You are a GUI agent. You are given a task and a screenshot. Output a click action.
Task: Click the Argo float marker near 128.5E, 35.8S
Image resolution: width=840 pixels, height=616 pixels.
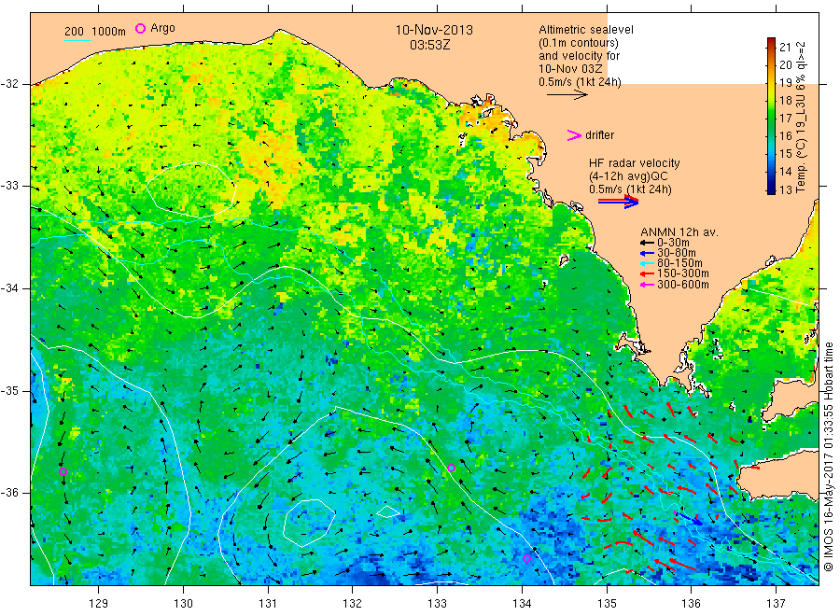[x=63, y=472]
